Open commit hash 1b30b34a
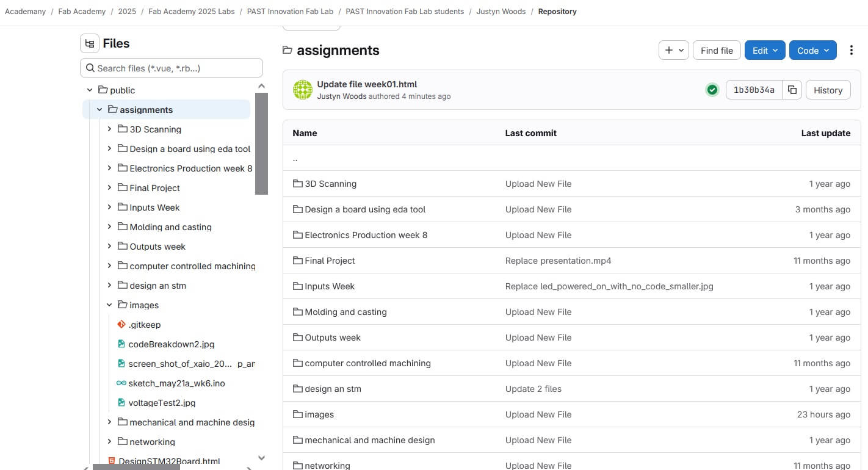 click(754, 90)
